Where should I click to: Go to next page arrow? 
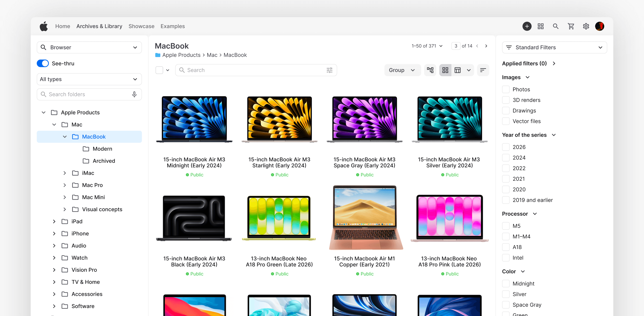click(486, 46)
